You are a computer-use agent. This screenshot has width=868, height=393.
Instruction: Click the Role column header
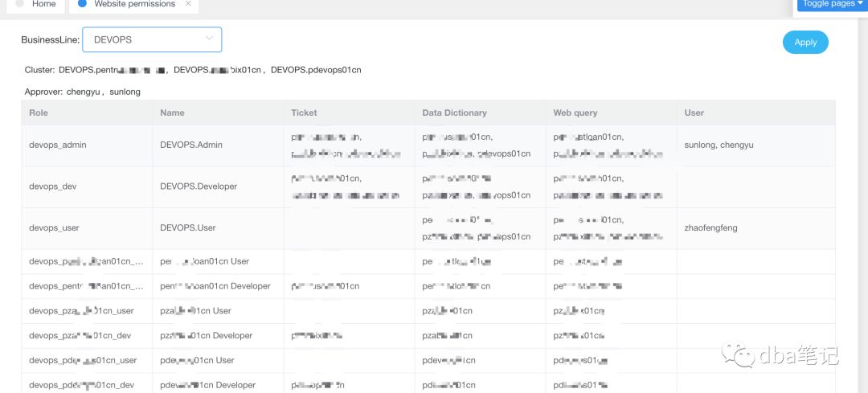point(39,113)
